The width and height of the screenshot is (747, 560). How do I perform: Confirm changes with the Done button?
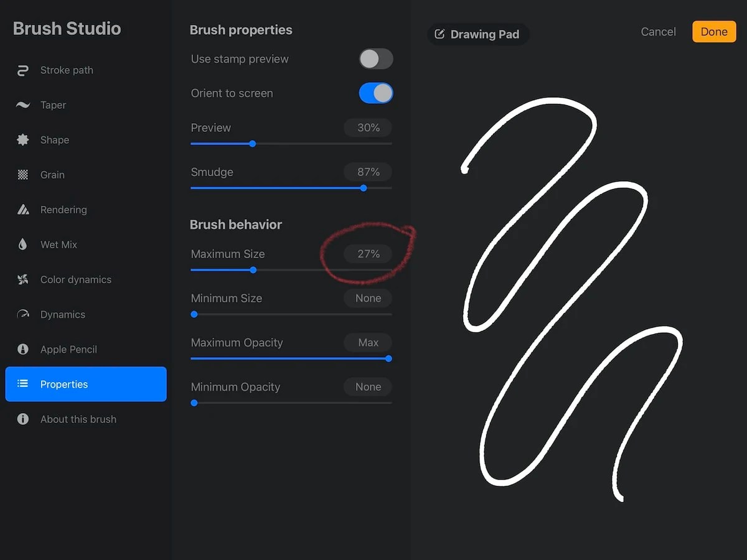point(713,31)
